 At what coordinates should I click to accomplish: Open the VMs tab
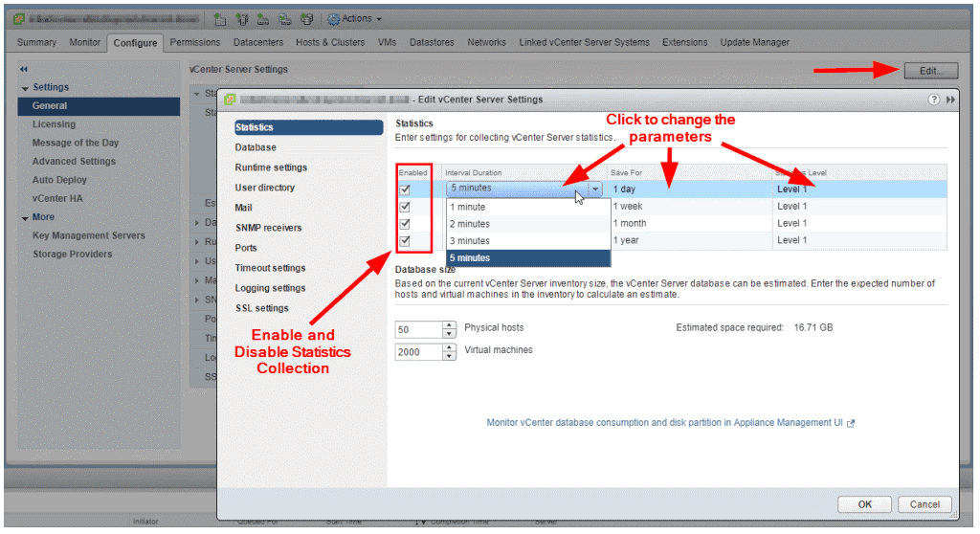(387, 42)
